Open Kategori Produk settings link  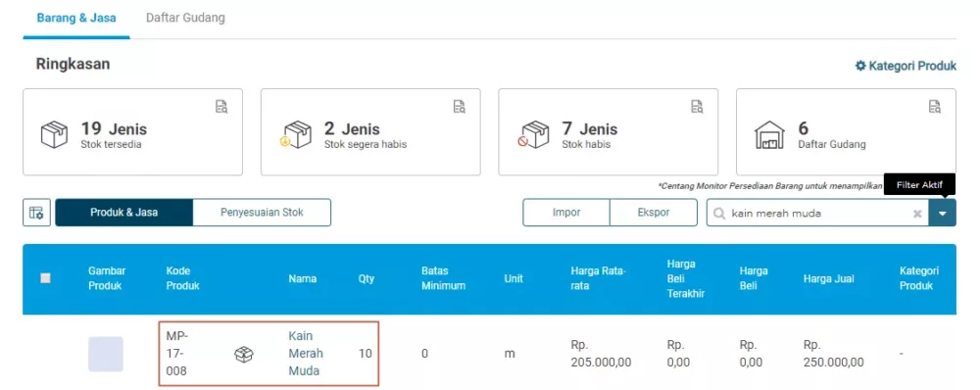[906, 66]
